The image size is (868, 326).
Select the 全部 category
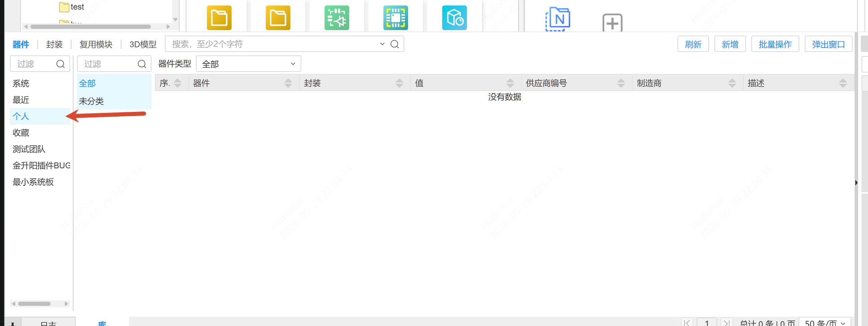[x=114, y=83]
